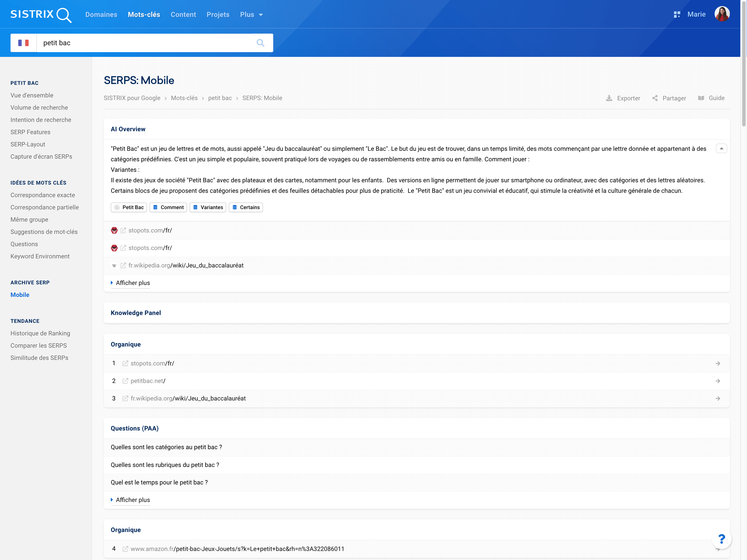Click question Quelles sont les rubriques du petit bac
Image resolution: width=747 pixels, height=560 pixels.
pyautogui.click(x=165, y=465)
